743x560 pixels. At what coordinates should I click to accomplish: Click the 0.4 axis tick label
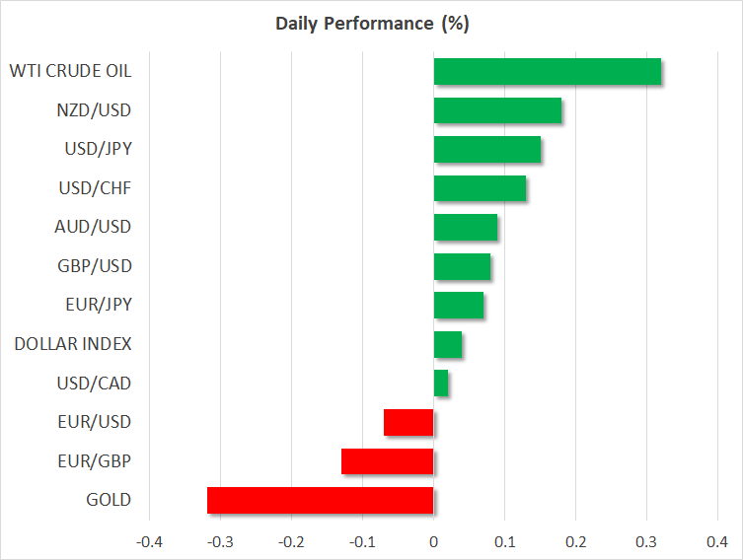click(x=717, y=542)
